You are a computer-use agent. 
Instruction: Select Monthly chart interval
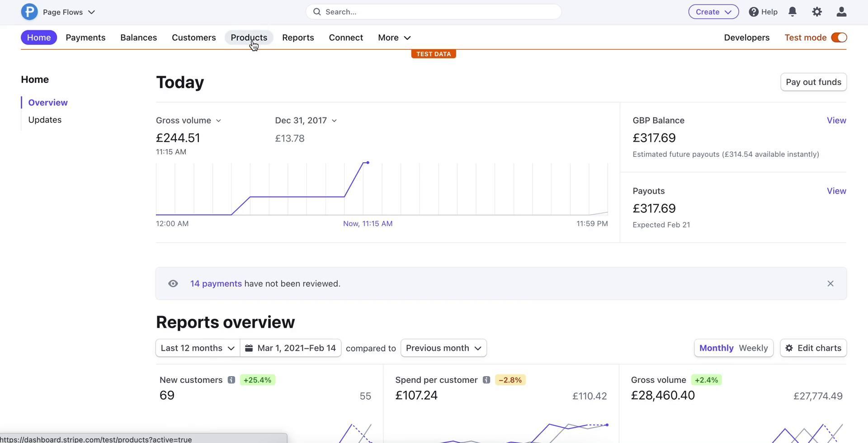pos(716,348)
